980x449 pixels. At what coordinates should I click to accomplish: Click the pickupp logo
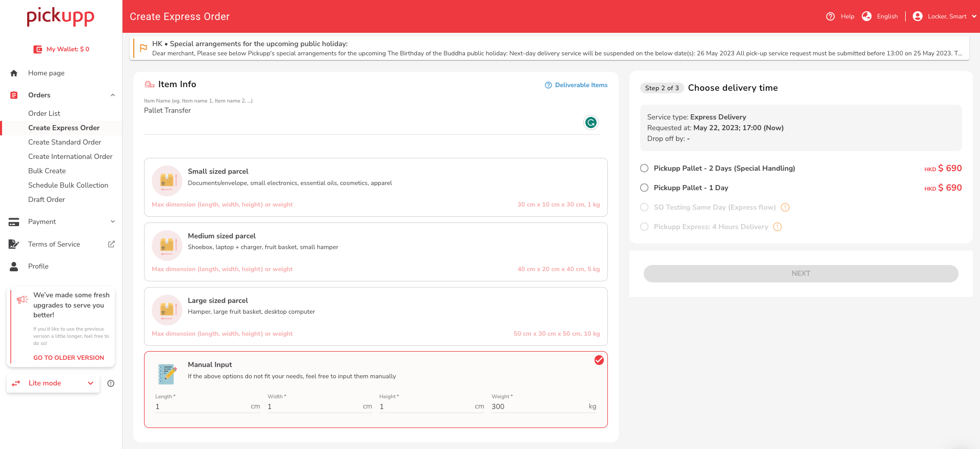(60, 16)
